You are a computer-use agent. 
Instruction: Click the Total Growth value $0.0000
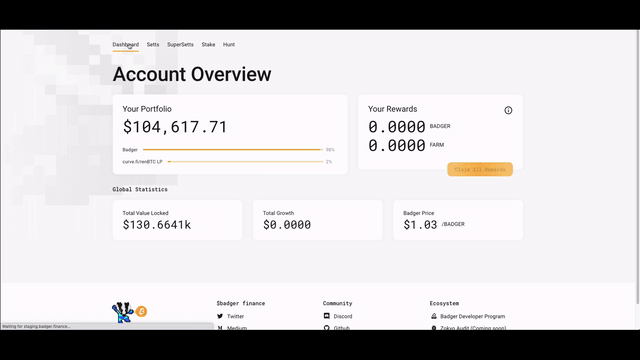pyautogui.click(x=287, y=224)
